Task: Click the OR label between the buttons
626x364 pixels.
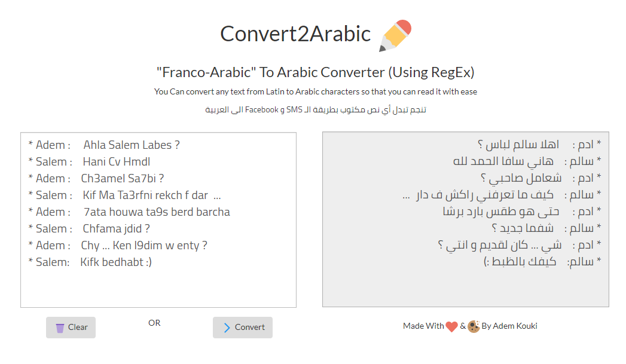Action: (154, 323)
